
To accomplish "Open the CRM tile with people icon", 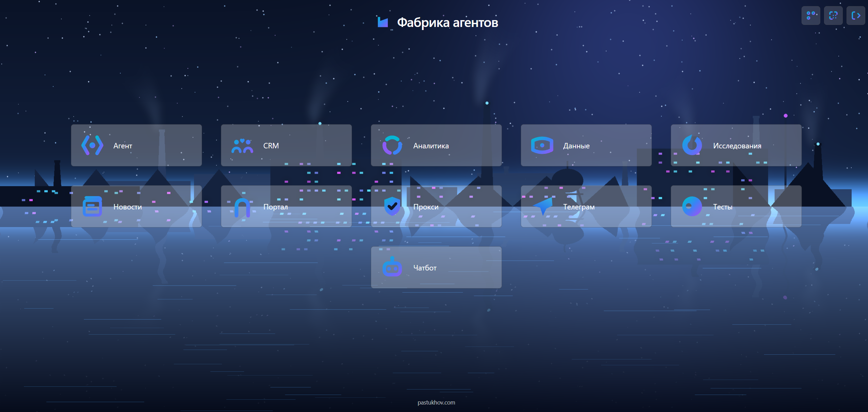I will (x=286, y=145).
